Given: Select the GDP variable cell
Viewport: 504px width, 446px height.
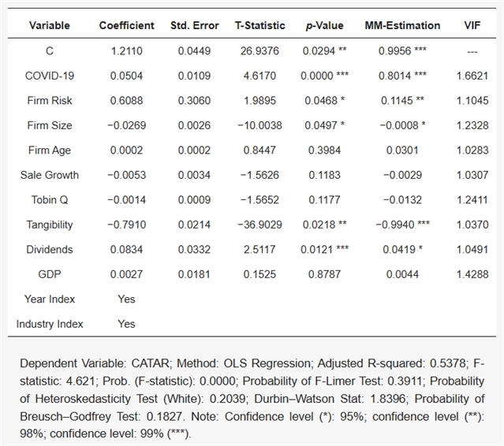Looking at the screenshot, I should (x=49, y=274).
